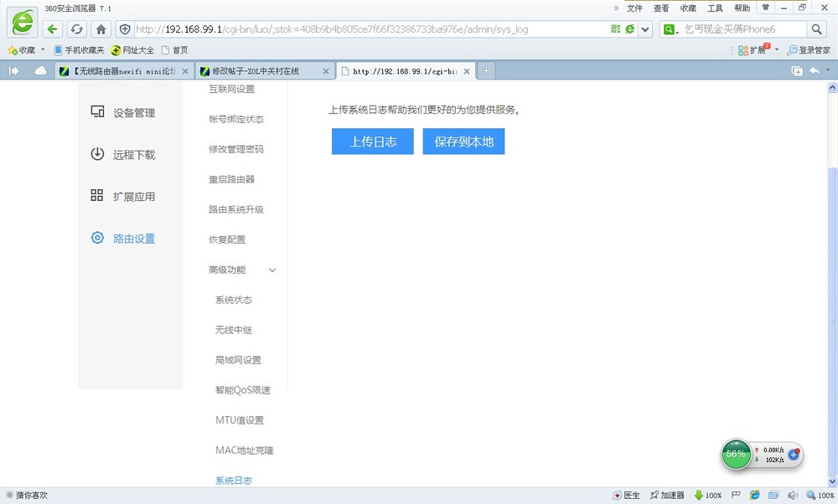Open the blue plus on speed widget
This screenshot has width=838, height=504.
(x=794, y=455)
